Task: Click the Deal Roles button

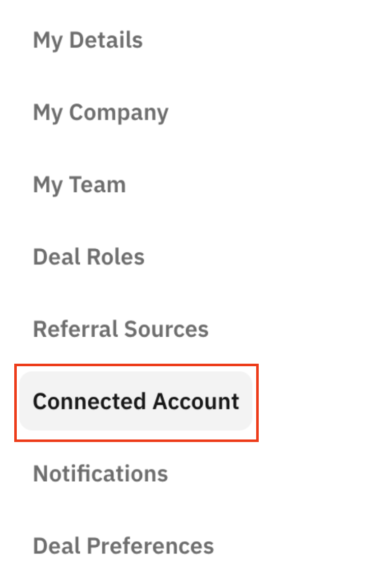Action: (x=88, y=257)
